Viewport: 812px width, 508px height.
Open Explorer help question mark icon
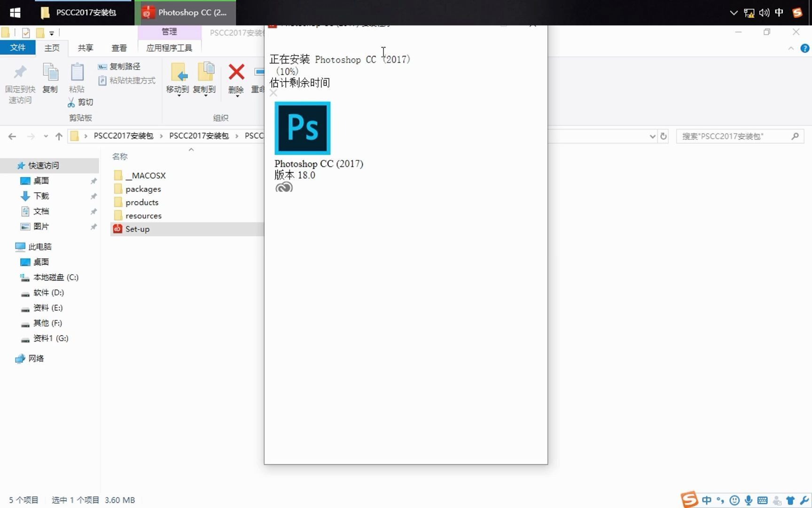pos(804,48)
